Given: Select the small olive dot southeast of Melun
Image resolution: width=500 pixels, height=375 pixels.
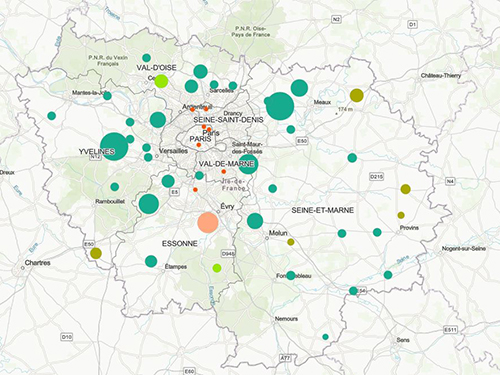Looking at the screenshot, I should (x=291, y=242).
